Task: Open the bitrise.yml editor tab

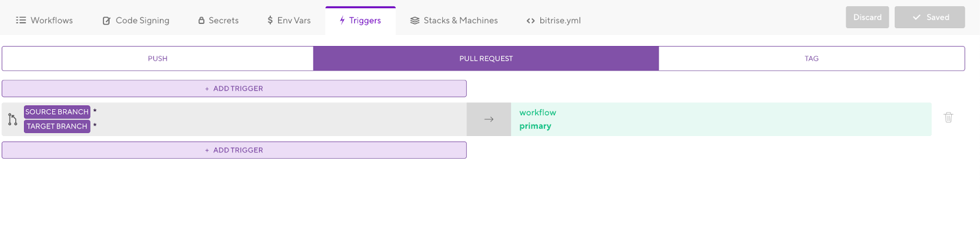Action: [554, 20]
